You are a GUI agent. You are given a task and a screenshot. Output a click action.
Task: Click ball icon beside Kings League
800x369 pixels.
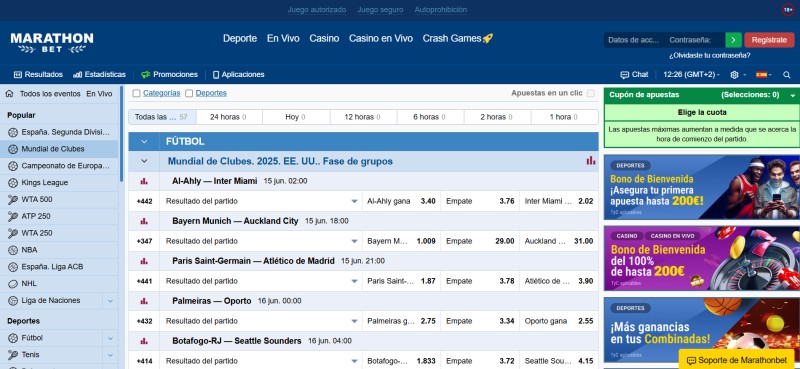pos(13,183)
